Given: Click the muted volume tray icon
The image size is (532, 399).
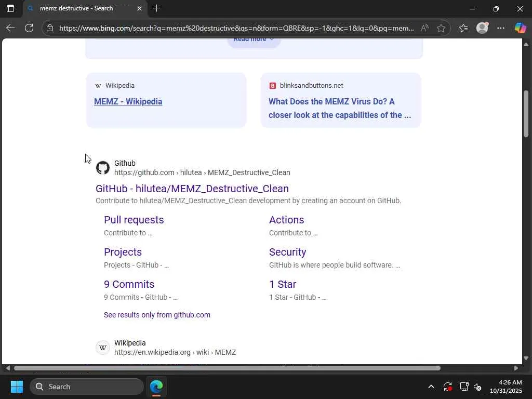Looking at the screenshot, I should (x=478, y=387).
